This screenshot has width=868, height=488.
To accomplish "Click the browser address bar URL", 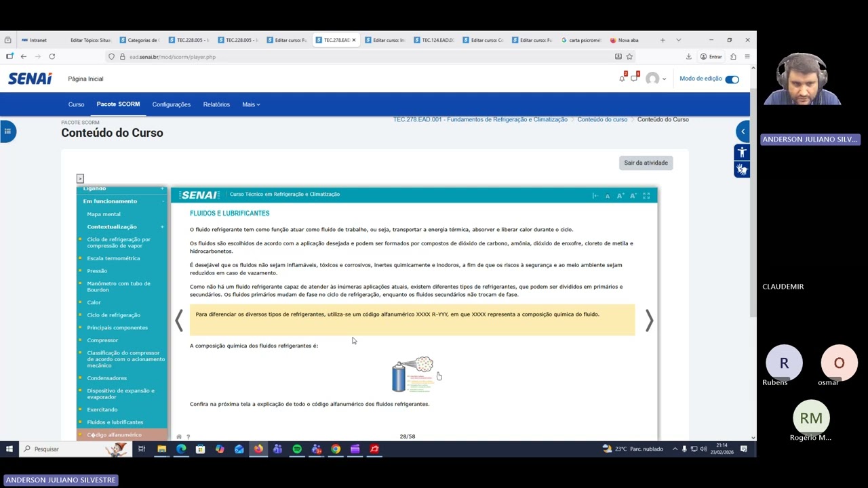I will pyautogui.click(x=172, y=57).
